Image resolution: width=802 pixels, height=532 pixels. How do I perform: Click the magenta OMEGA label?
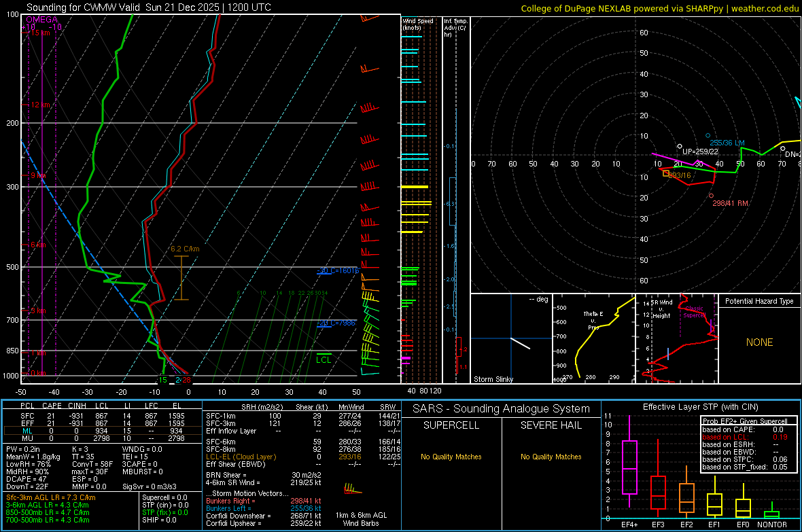point(42,20)
